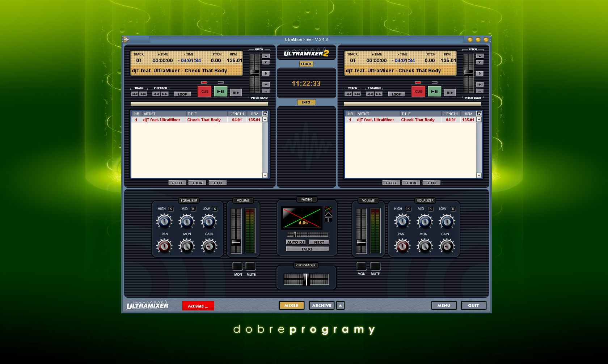Image resolution: width=608 pixels, height=364 pixels.
Task: Pitch bend plus on left deck
Action: click(x=266, y=84)
